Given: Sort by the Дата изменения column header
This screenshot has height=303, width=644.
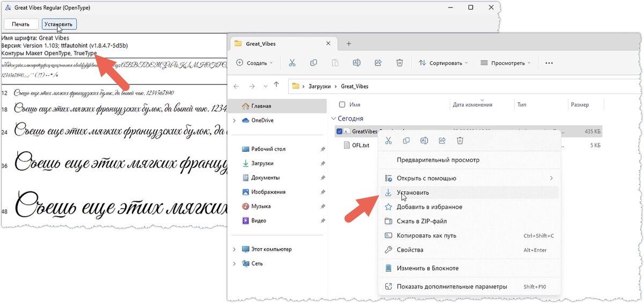Looking at the screenshot, I should point(472,105).
